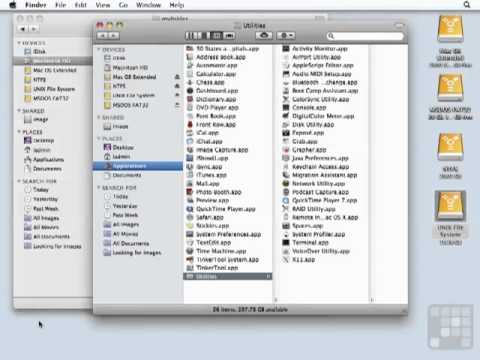The image size is (480, 360).
Task: Switch to icon view
Action: (x=190, y=35)
